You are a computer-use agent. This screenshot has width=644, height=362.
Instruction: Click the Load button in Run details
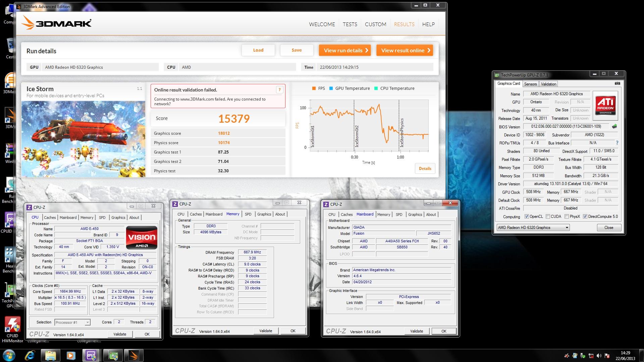(258, 50)
